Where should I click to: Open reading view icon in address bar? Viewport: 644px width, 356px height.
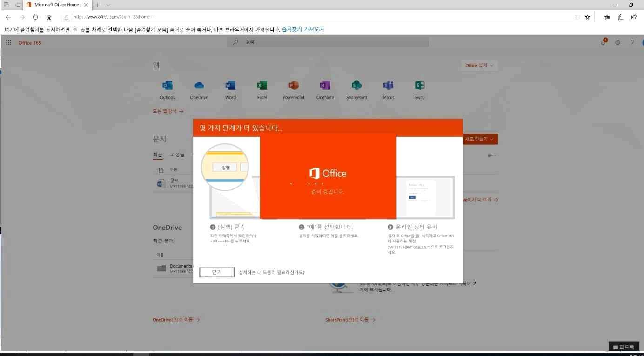coord(577,17)
